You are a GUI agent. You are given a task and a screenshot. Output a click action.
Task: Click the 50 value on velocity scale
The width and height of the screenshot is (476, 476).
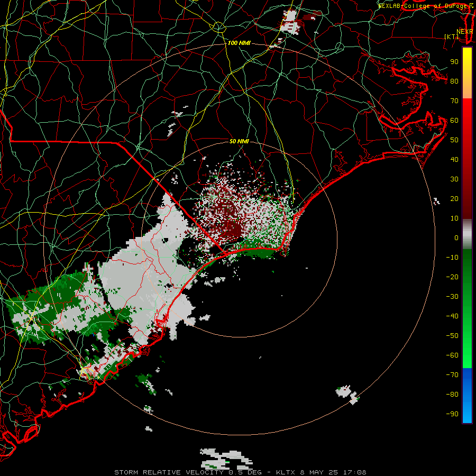[x=454, y=140]
